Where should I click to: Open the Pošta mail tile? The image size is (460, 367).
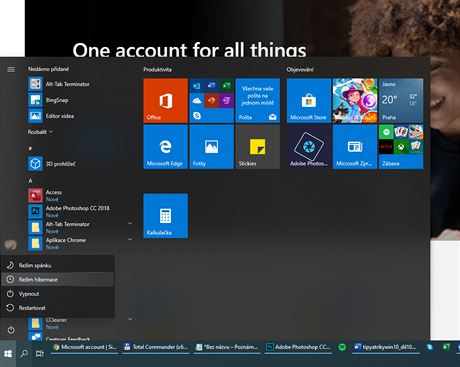[x=258, y=101]
